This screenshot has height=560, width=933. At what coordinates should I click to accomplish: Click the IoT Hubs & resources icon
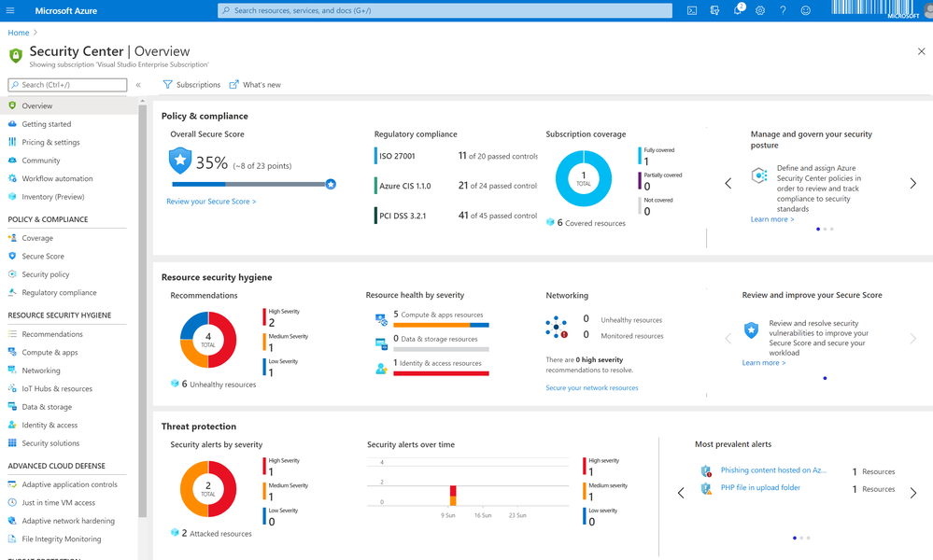pyautogui.click(x=12, y=388)
